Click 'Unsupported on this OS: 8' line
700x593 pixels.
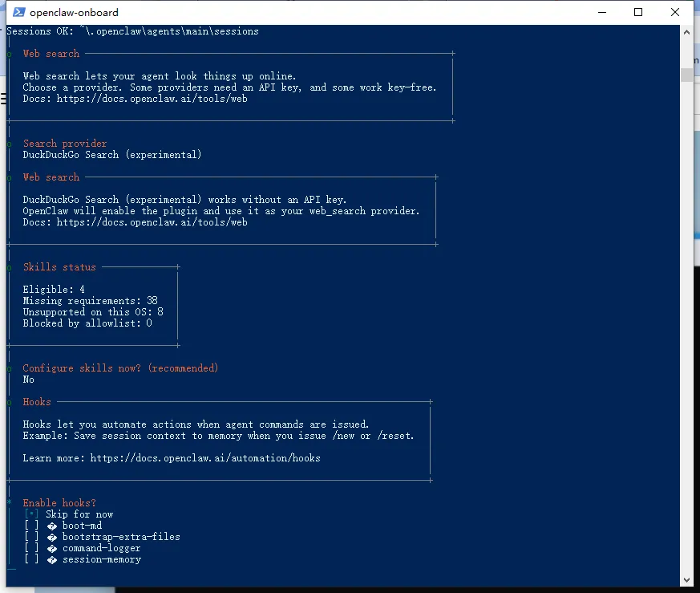click(93, 312)
